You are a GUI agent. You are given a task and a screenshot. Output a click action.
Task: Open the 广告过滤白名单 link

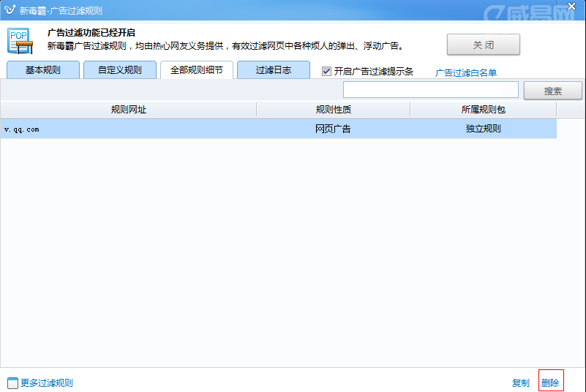466,72
